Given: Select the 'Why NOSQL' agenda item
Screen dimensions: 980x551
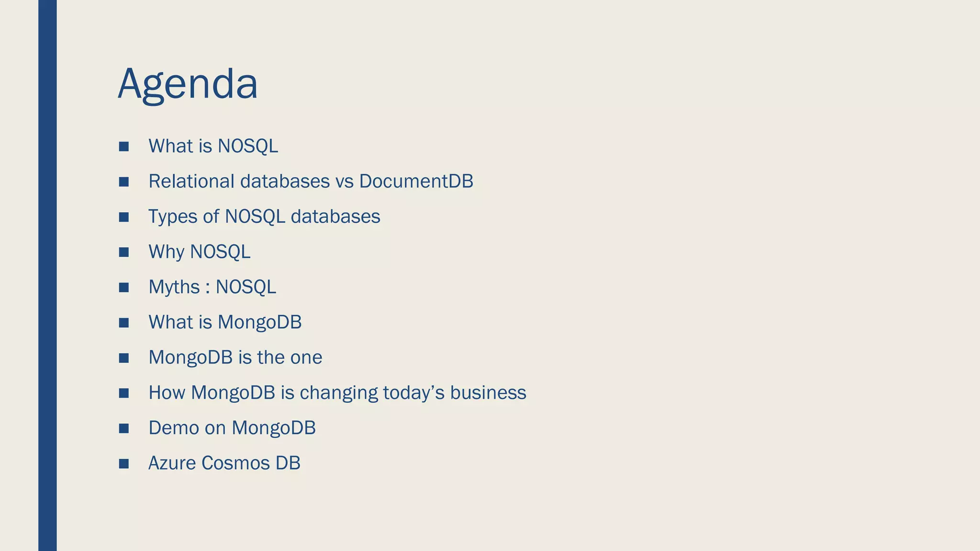Looking at the screenshot, I should point(199,252).
